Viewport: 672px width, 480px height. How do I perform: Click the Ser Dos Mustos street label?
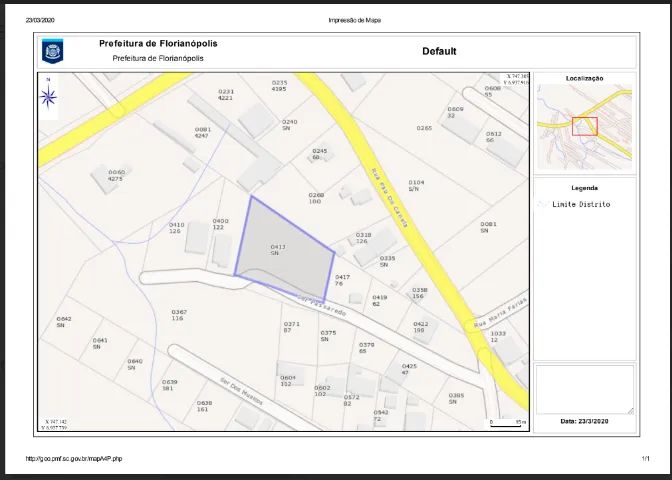[x=240, y=390]
